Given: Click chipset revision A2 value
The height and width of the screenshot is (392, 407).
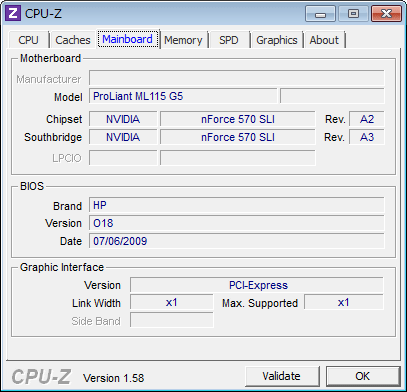Looking at the screenshot, I should pyautogui.click(x=367, y=119).
